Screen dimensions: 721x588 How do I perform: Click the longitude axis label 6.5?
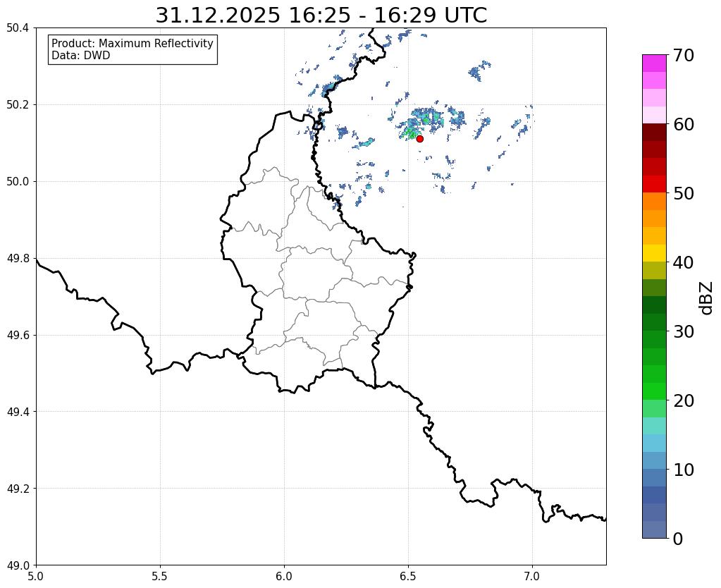tap(408, 576)
